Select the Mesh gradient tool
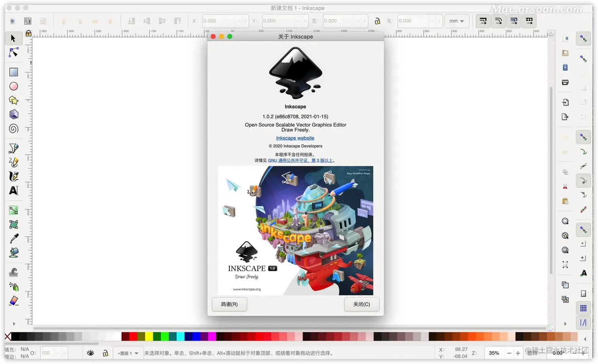This screenshot has width=598, height=364. [13, 224]
